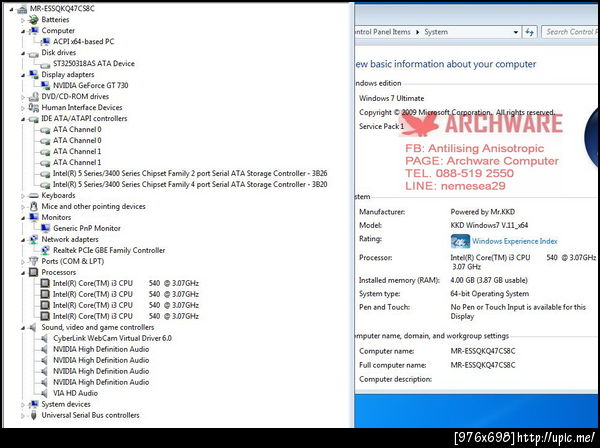Collapse the Processors node

[23, 273]
